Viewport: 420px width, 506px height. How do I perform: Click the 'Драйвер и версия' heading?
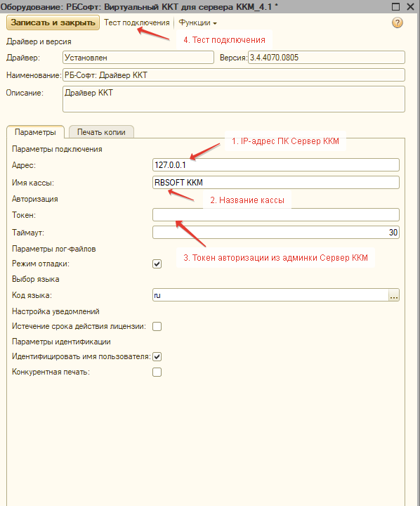click(39, 41)
